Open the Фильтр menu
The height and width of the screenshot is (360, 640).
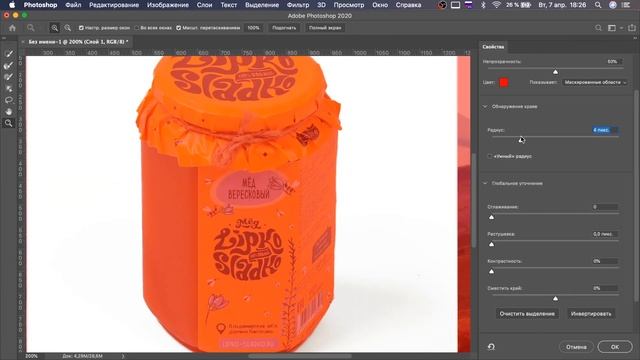(298, 5)
